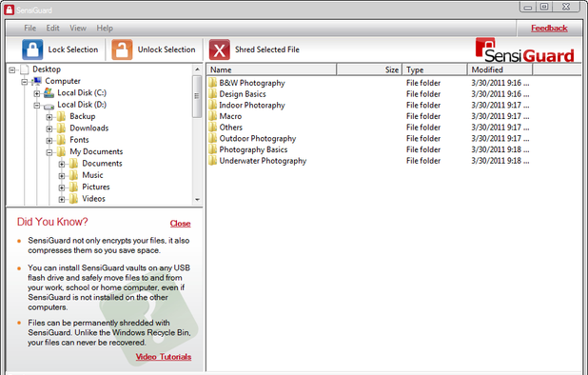
Task: Click the My Documents folder icon
Action: click(x=61, y=151)
